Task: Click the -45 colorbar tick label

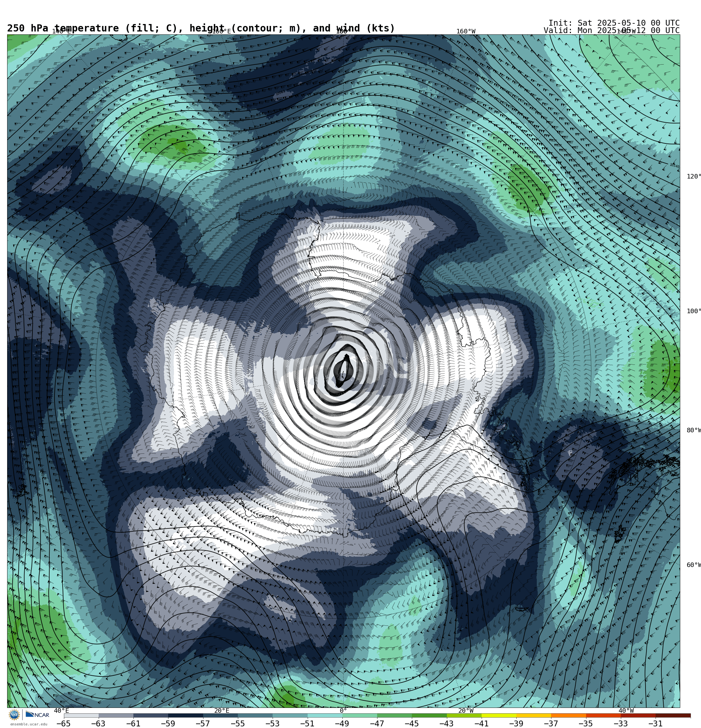Action: click(x=412, y=723)
